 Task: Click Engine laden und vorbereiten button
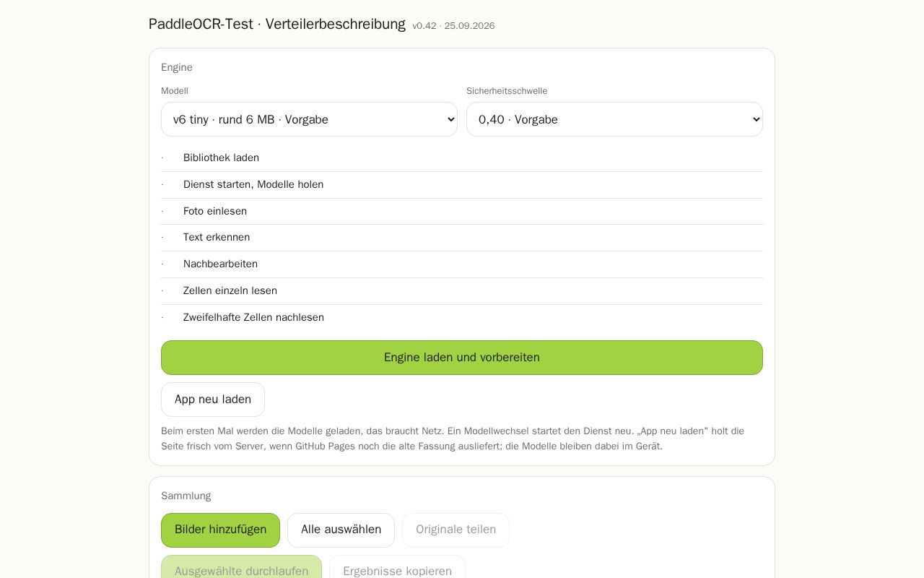[x=462, y=358]
